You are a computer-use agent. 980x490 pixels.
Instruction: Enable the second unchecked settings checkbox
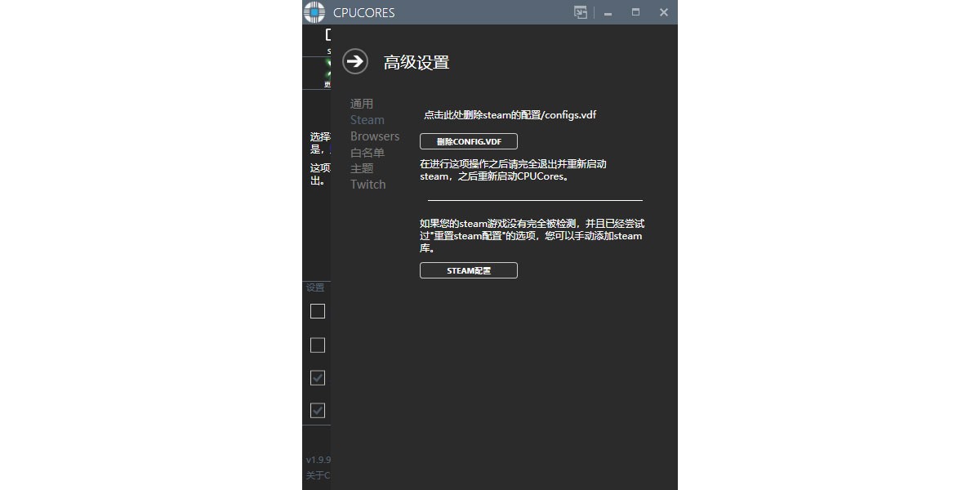pos(317,345)
